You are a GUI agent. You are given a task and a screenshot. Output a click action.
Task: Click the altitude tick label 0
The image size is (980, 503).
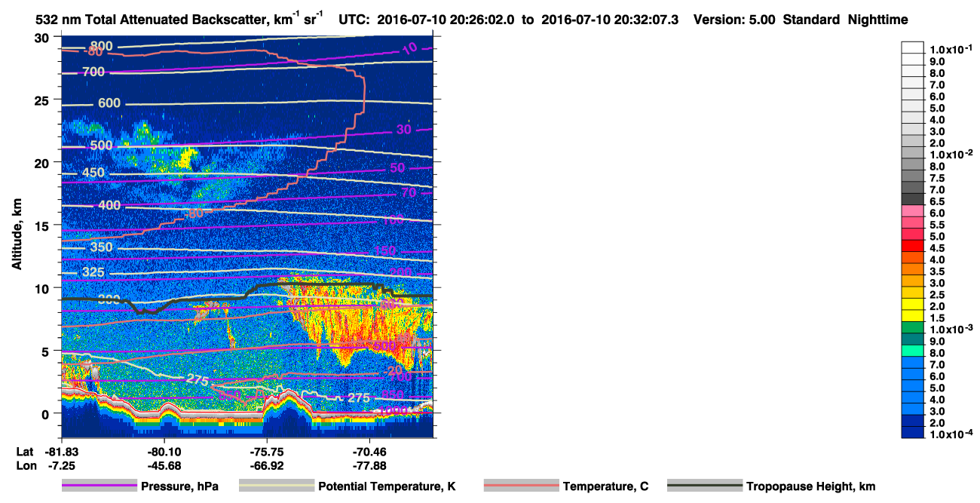pos(47,413)
